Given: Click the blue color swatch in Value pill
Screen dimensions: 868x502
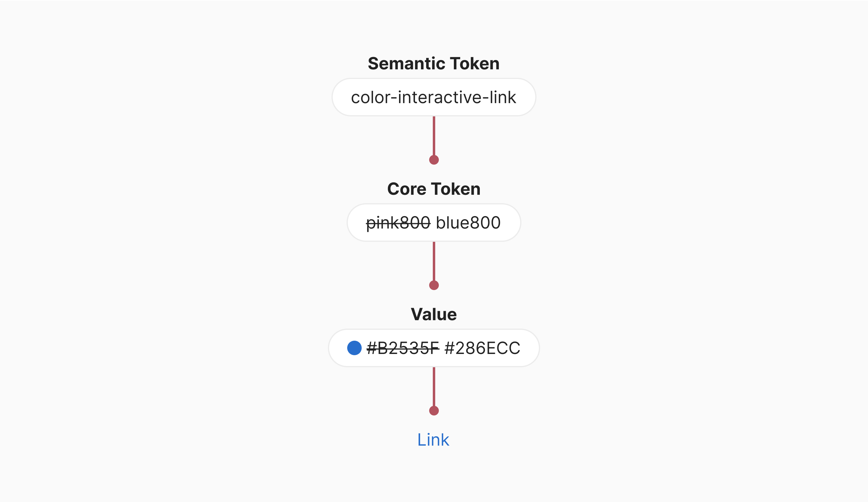Looking at the screenshot, I should (354, 348).
